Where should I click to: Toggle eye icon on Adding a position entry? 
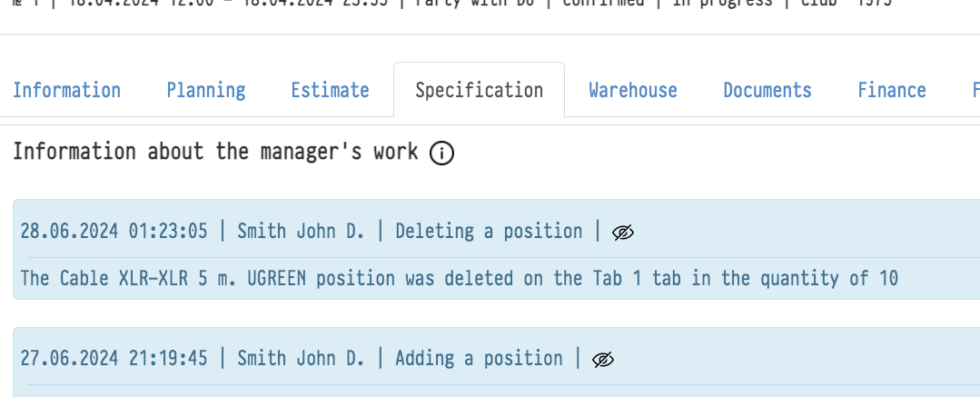pyautogui.click(x=603, y=360)
